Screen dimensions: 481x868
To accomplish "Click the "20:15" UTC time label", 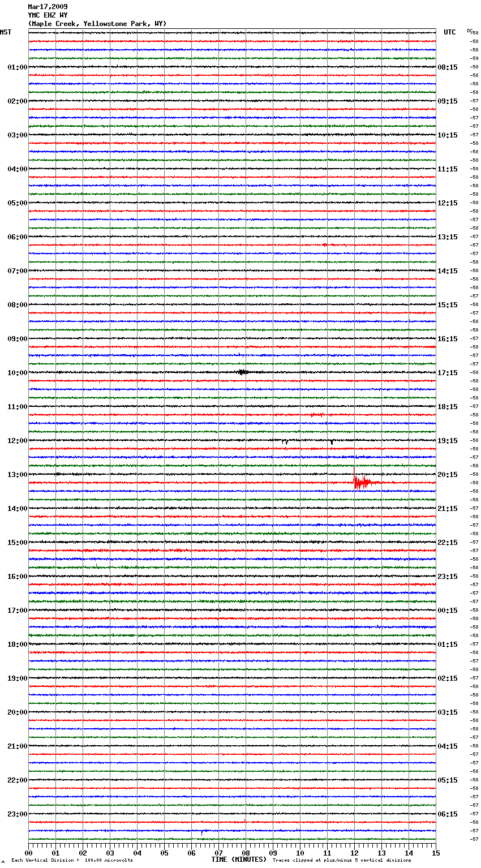I will pos(448,475).
